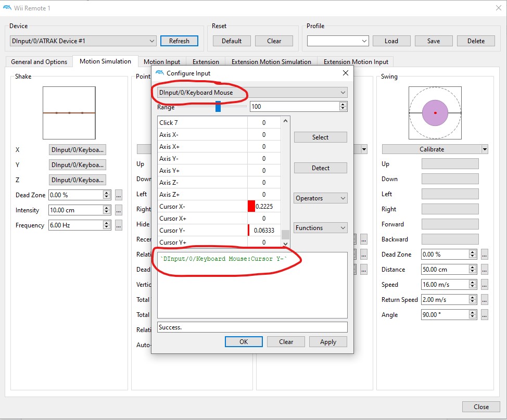Click the Save profile button

434,41
